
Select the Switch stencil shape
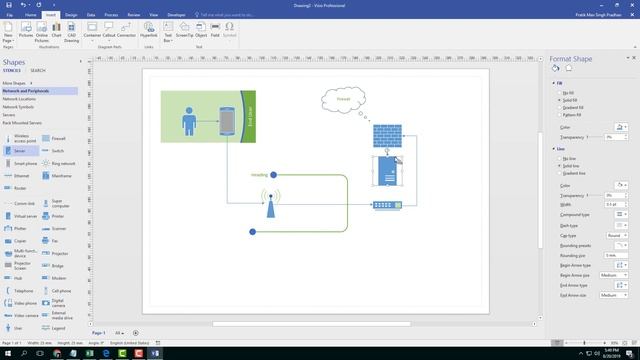53,151
